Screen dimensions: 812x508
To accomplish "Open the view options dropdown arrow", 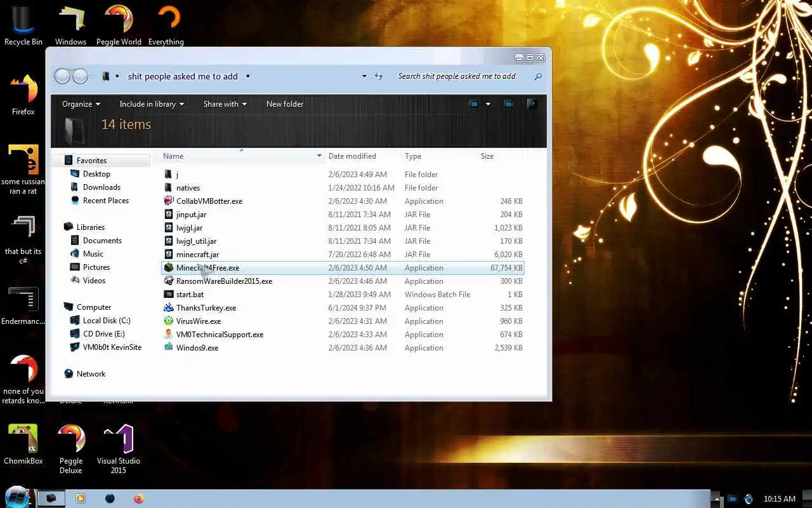I will point(488,104).
